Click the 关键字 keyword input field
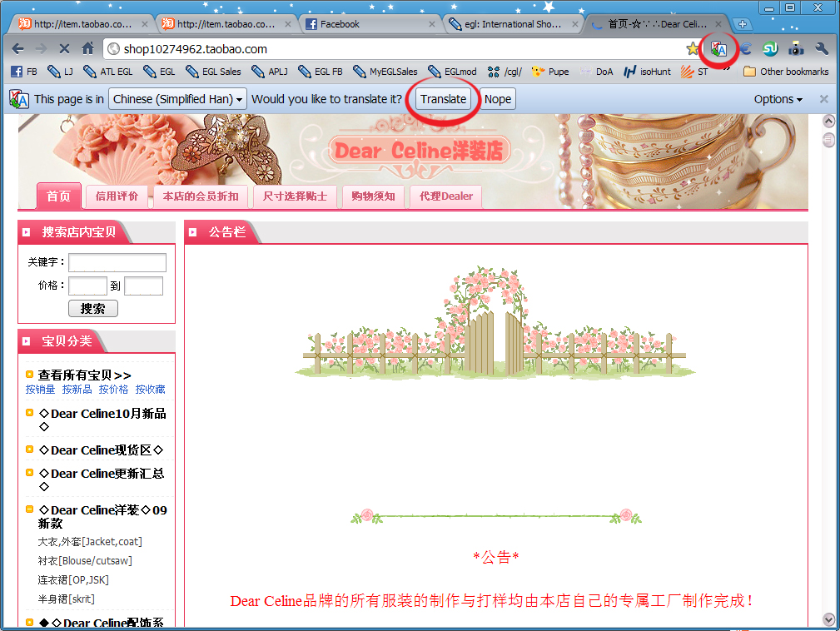The width and height of the screenshot is (840, 631). pyautogui.click(x=117, y=262)
